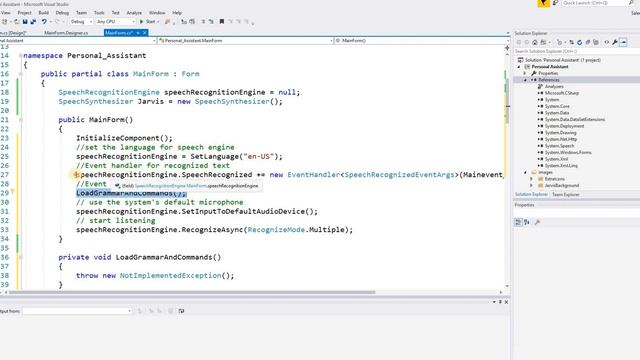This screenshot has width=640, height=360.
Task: Click the Undo arrow in the toolbar
Action: pos(44,22)
